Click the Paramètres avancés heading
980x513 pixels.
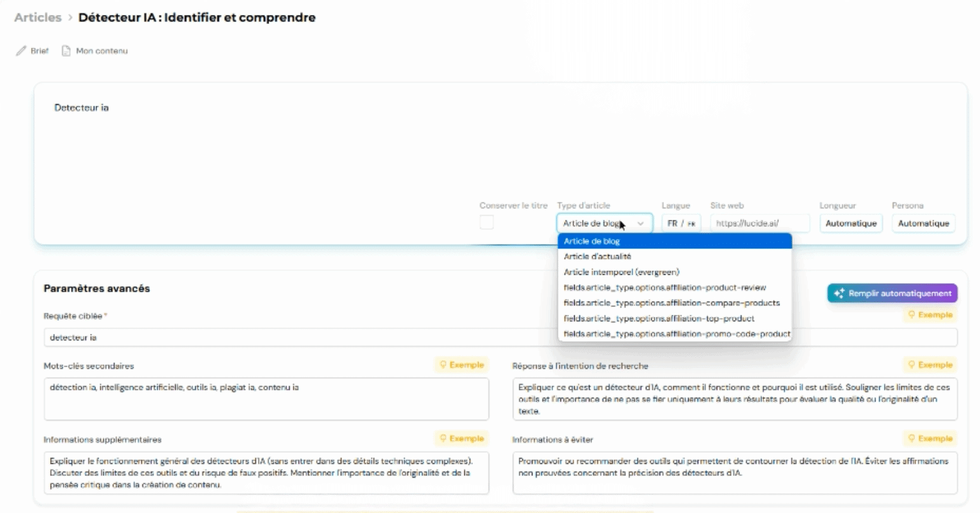(x=97, y=288)
